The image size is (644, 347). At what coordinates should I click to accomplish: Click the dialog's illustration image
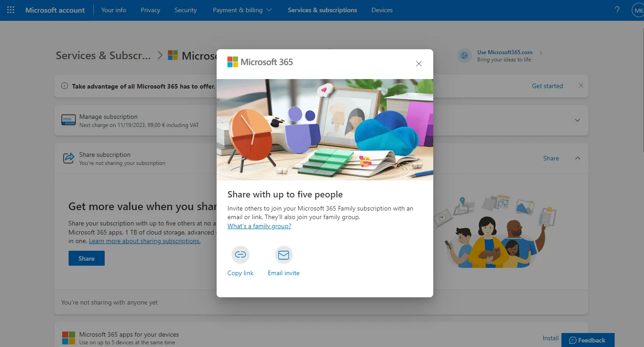(x=325, y=130)
